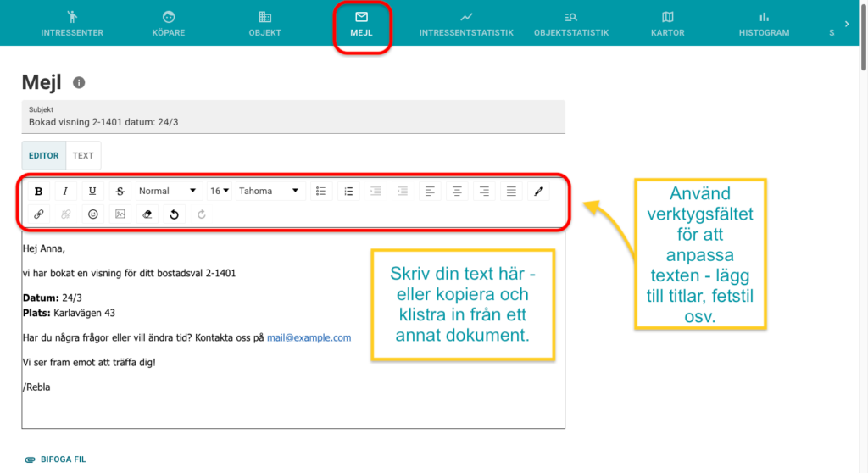868x473 pixels.
Task: Show more tabs with right chevron
Action: 847,24
